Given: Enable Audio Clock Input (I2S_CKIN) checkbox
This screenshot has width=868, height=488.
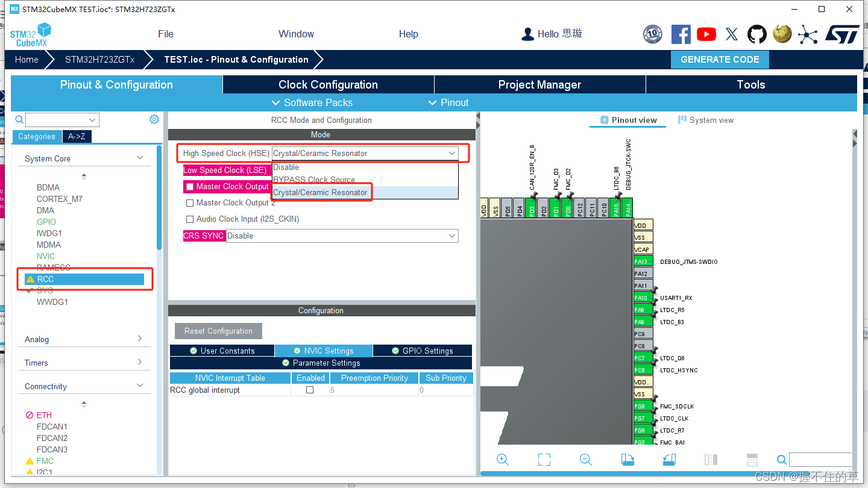Looking at the screenshot, I should [190, 219].
